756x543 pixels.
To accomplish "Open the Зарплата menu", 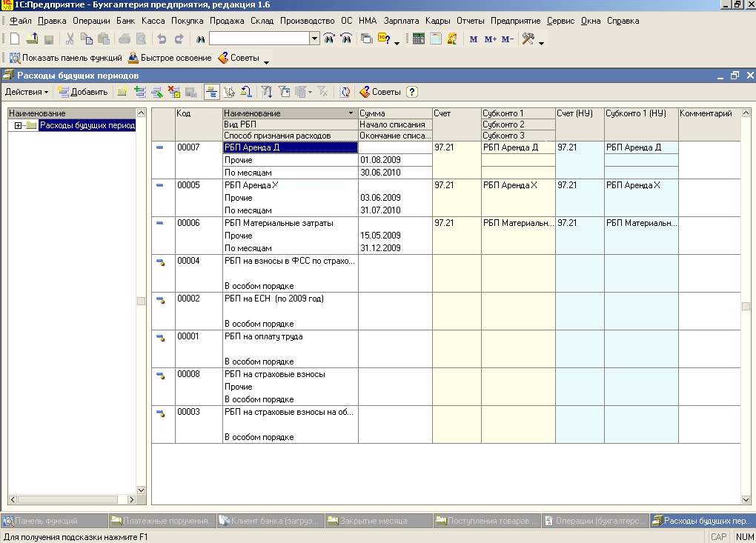I will pyautogui.click(x=401, y=21).
